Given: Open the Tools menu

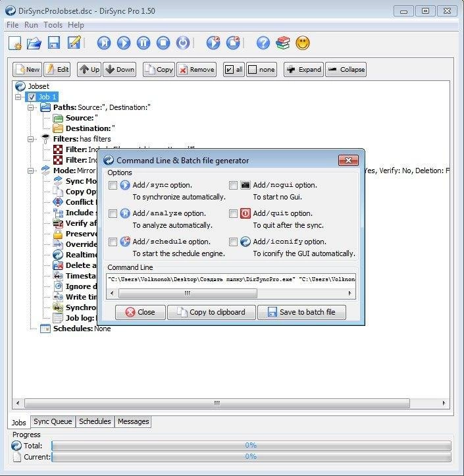Looking at the screenshot, I should pos(53,25).
